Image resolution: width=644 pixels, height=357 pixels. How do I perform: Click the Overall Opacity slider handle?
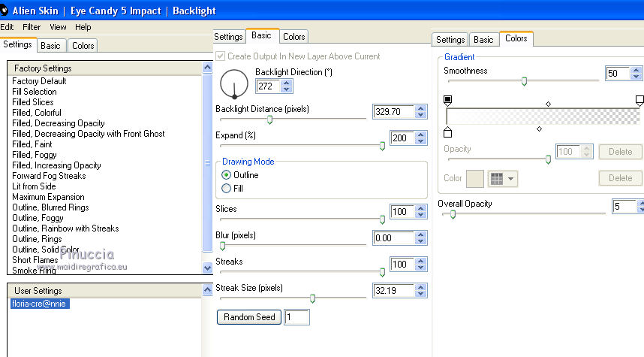pyautogui.click(x=453, y=214)
